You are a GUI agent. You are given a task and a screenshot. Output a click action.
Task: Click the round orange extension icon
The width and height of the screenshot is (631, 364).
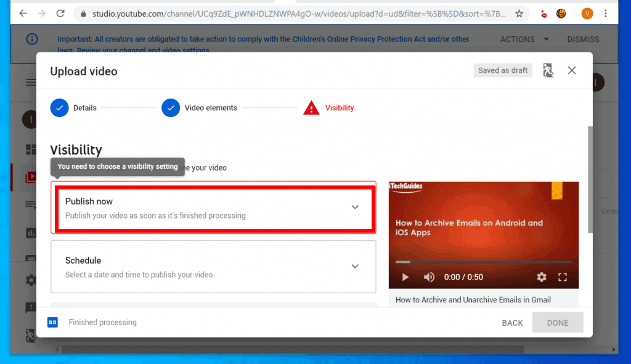tap(561, 14)
